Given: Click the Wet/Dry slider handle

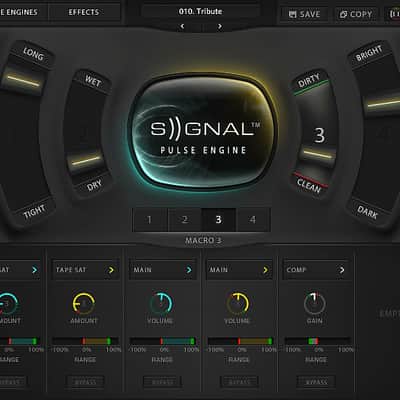Looking at the screenshot, I should click(x=86, y=161).
